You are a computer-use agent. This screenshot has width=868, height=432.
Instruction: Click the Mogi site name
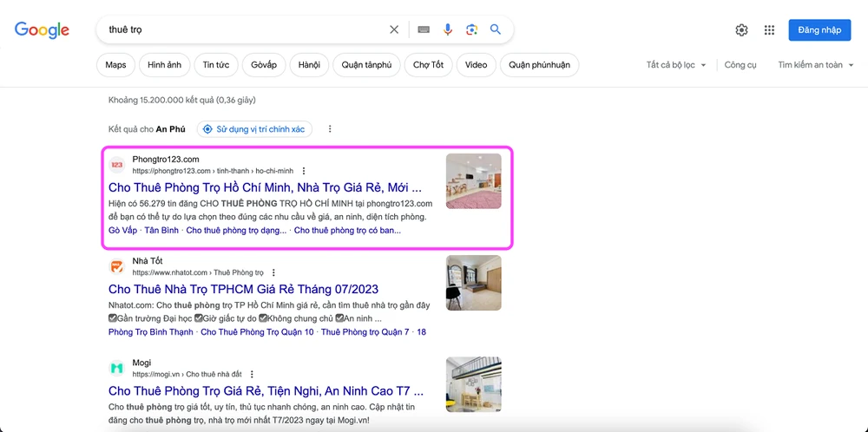(141, 363)
